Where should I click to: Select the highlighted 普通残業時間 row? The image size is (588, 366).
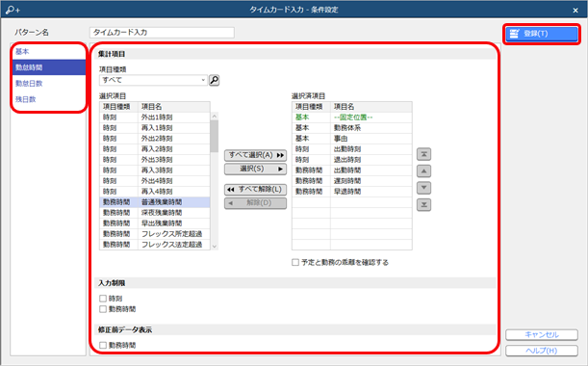pyautogui.click(x=155, y=202)
